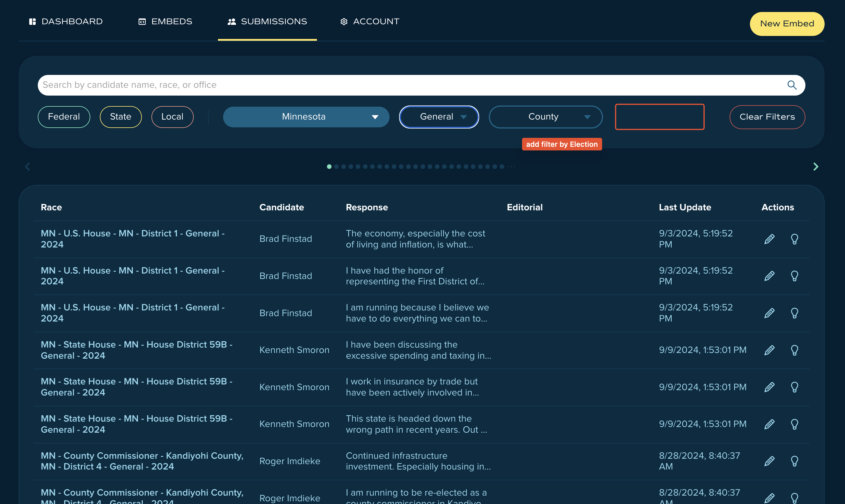Go to the Account tab
Image resolution: width=845 pixels, height=504 pixels.
pos(370,21)
